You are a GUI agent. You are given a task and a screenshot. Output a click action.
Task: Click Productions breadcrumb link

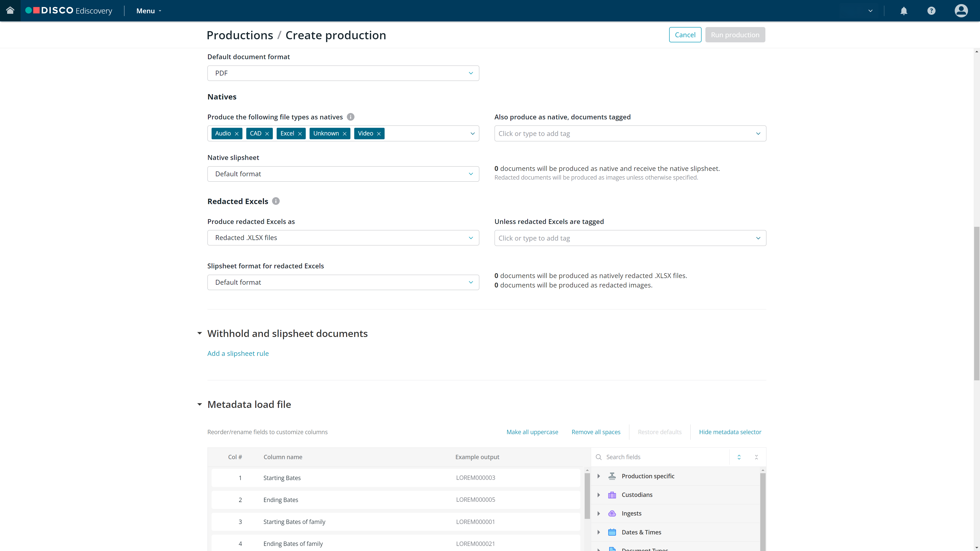pos(240,35)
